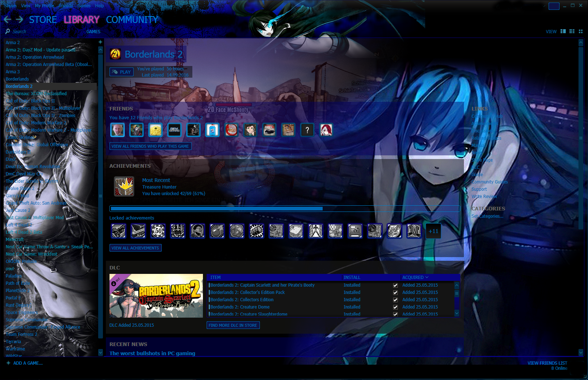Click the search magnifier icon

pos(8,31)
